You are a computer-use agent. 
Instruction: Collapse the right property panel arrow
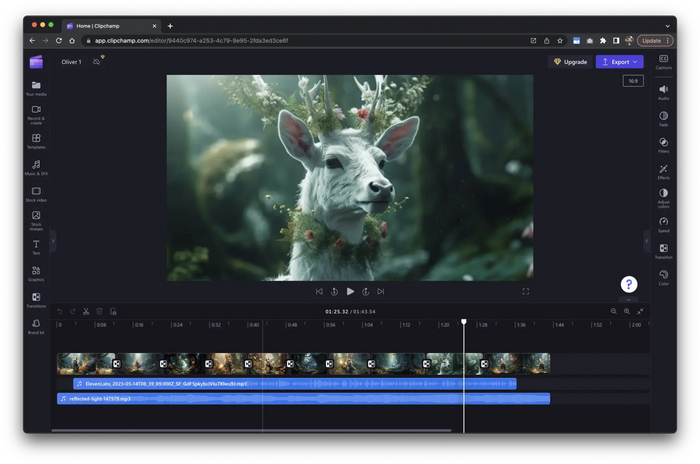[x=646, y=240]
